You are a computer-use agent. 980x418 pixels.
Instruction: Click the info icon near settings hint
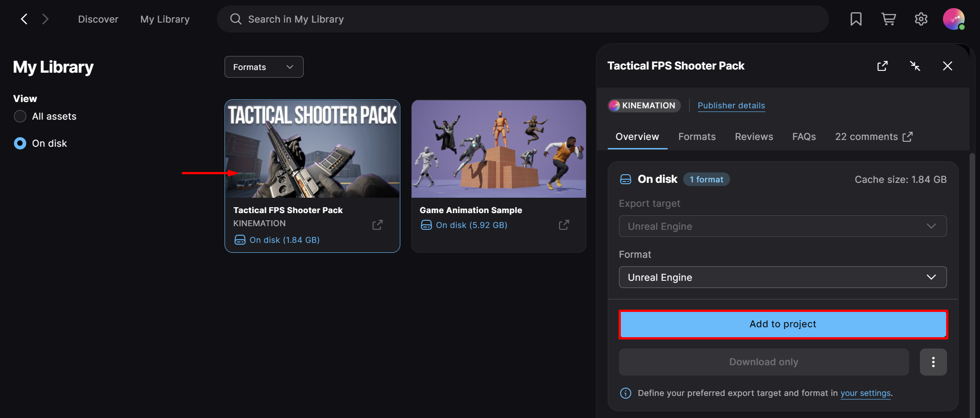coord(626,393)
